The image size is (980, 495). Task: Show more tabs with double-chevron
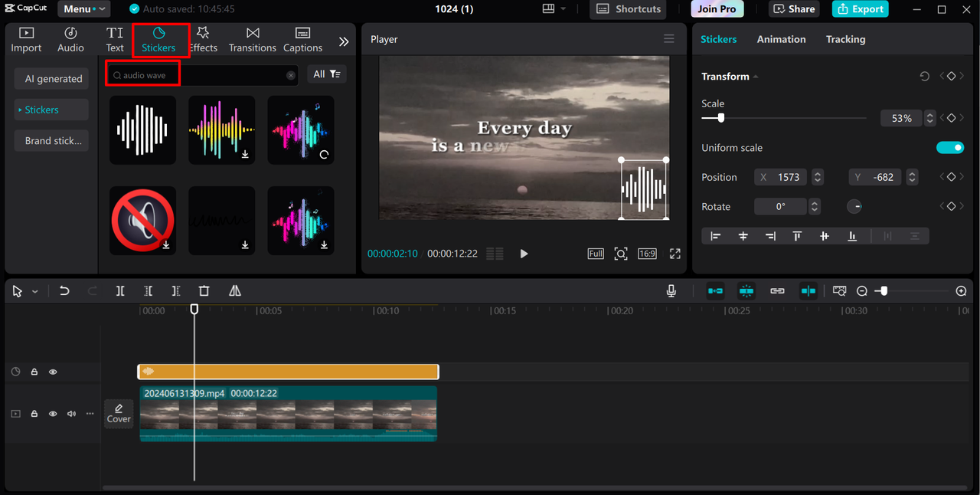pyautogui.click(x=344, y=42)
